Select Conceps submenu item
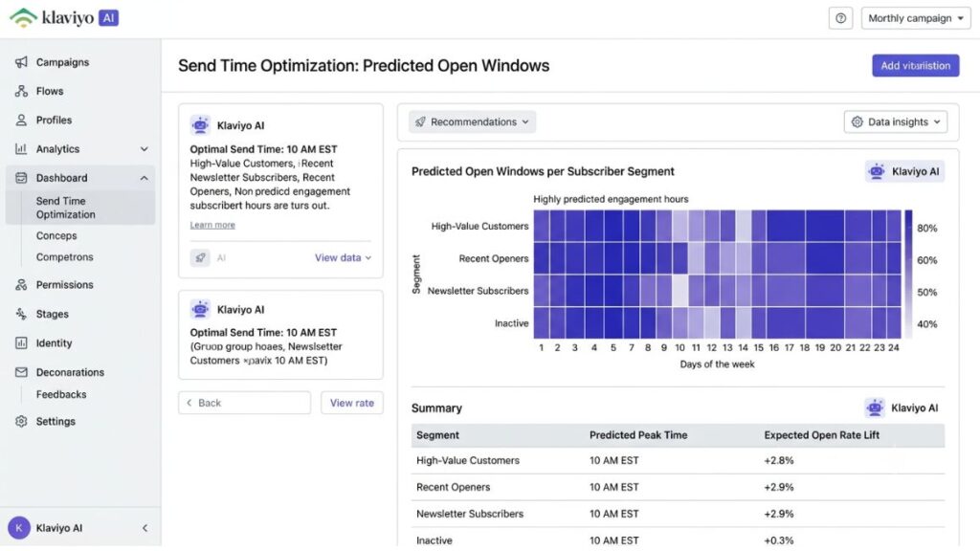 [56, 235]
